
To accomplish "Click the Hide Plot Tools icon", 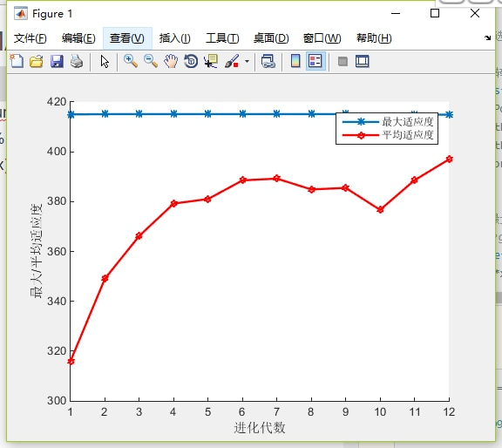I will pyautogui.click(x=343, y=61).
